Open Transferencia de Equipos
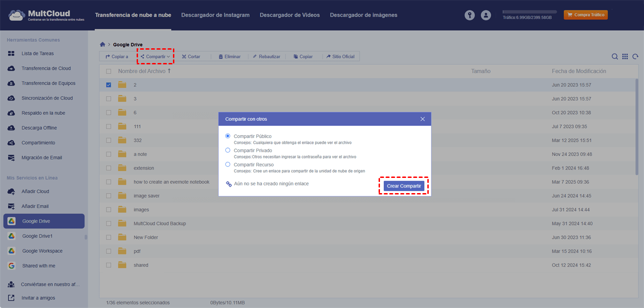 48,83
